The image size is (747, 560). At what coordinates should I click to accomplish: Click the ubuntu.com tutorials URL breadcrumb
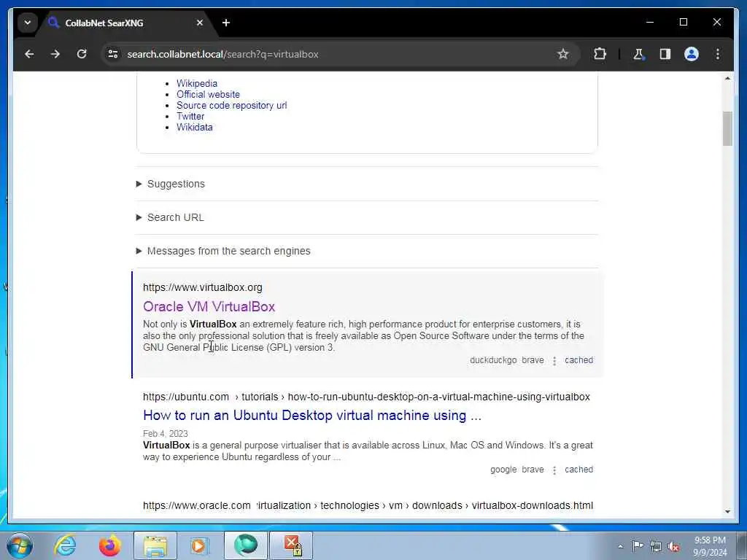pos(366,397)
